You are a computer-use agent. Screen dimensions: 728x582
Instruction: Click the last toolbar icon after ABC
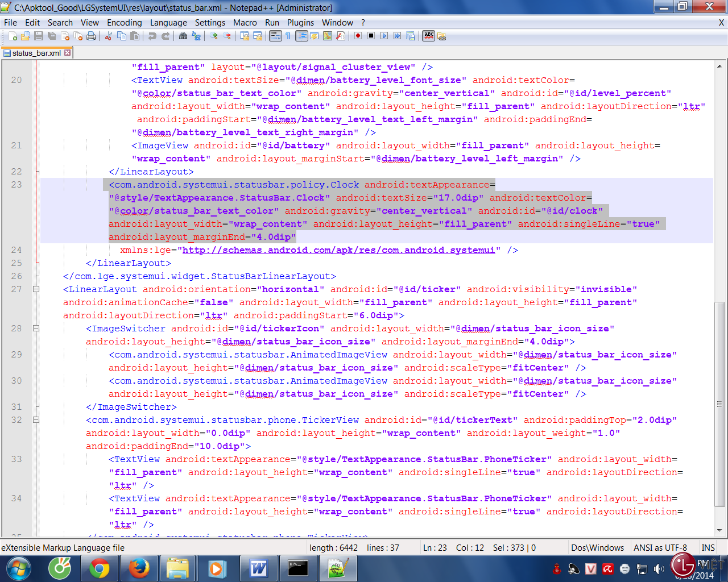pyautogui.click(x=442, y=36)
